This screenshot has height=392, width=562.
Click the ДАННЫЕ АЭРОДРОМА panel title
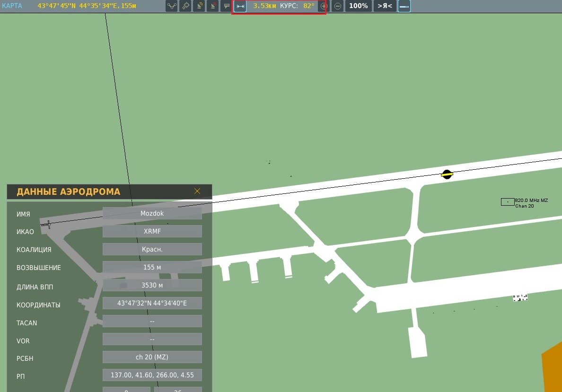tap(69, 192)
